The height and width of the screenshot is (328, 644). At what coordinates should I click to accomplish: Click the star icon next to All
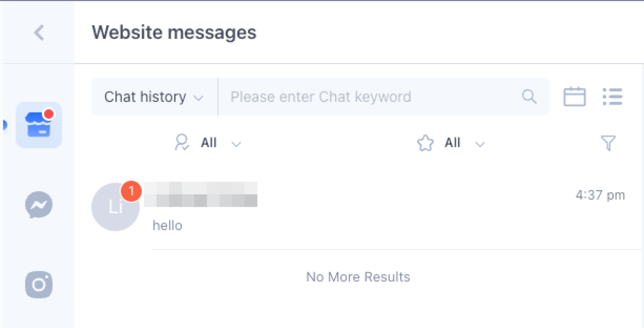pyautogui.click(x=425, y=143)
